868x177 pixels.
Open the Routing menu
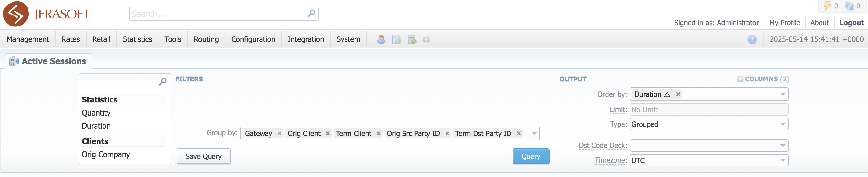coord(206,39)
